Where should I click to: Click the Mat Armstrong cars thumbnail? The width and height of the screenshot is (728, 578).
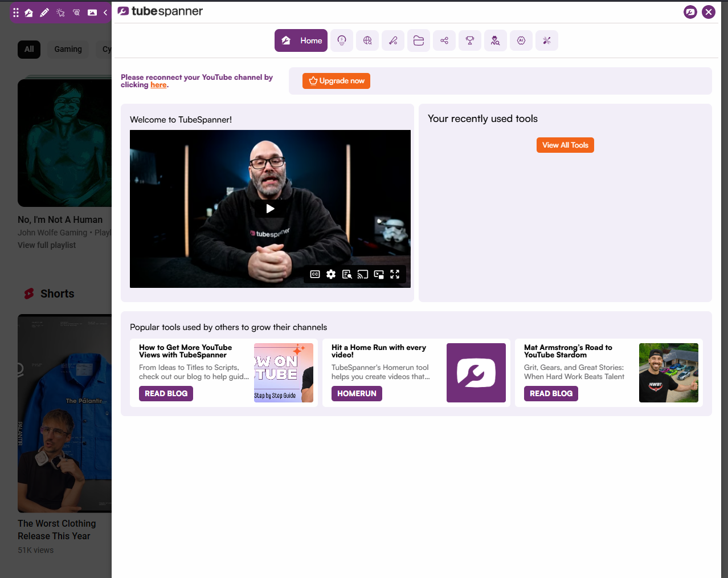(x=669, y=373)
